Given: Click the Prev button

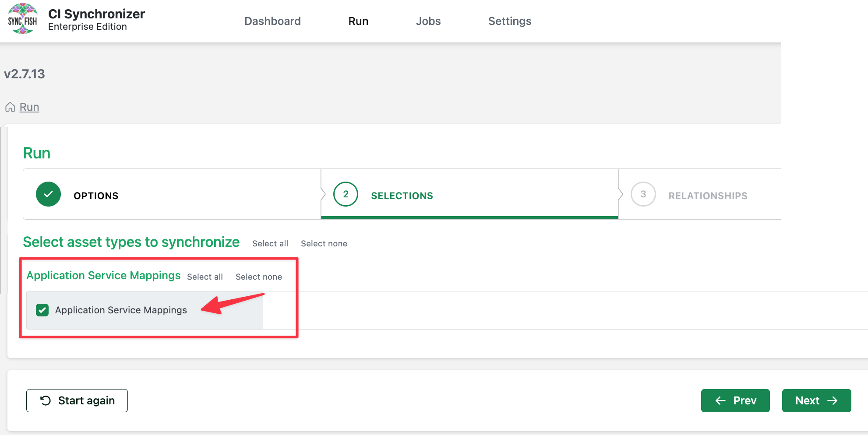Looking at the screenshot, I should tap(735, 400).
